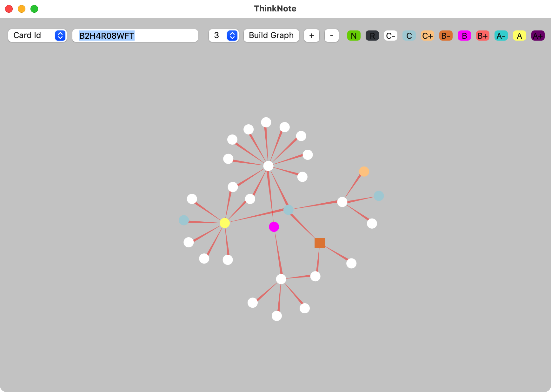
Task: Click the magenta node in the graph
Action: pyautogui.click(x=274, y=227)
